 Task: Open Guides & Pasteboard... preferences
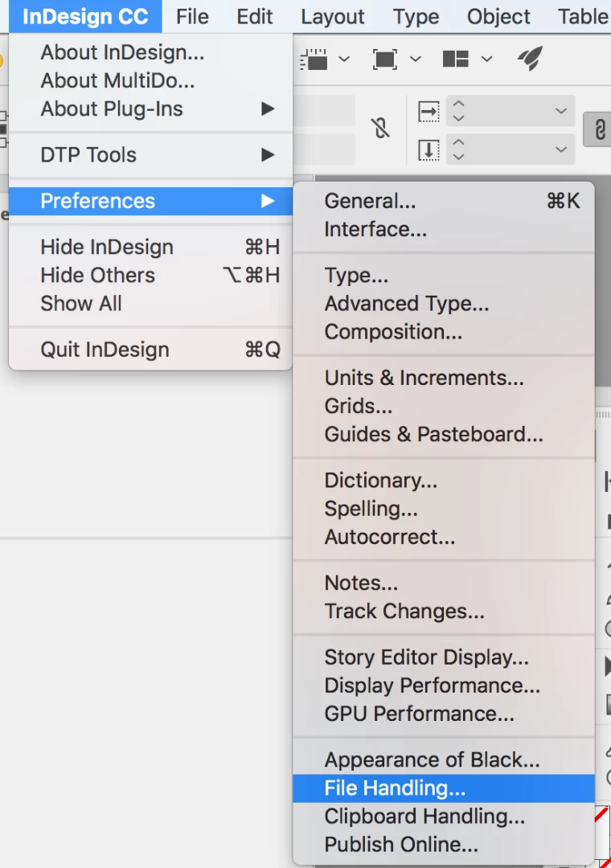pos(444,434)
